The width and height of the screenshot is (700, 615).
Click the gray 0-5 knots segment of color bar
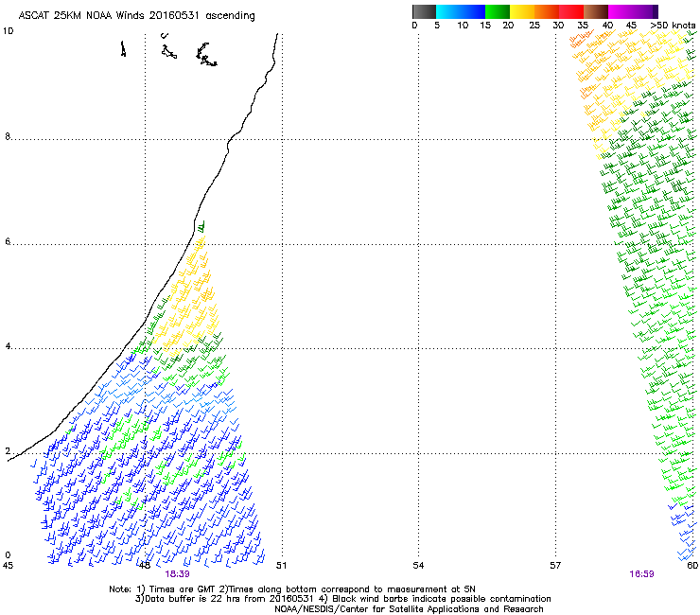click(424, 11)
